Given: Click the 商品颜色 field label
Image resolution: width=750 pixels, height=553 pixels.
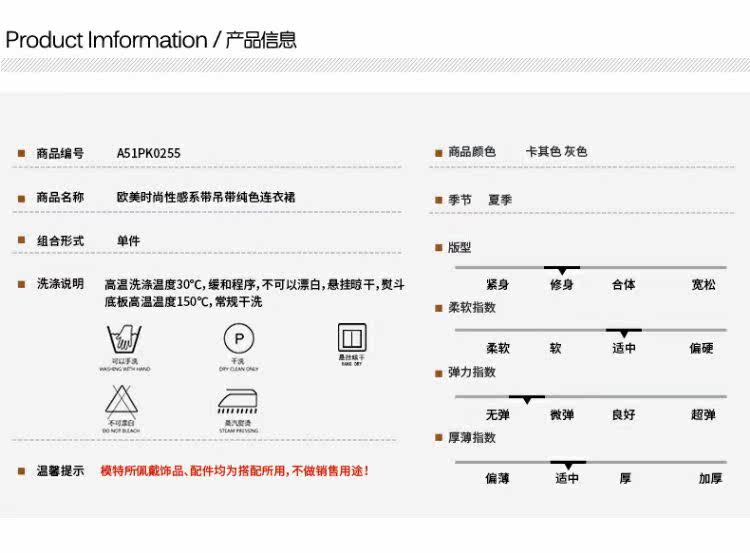Looking at the screenshot, I should pyautogui.click(x=472, y=152).
